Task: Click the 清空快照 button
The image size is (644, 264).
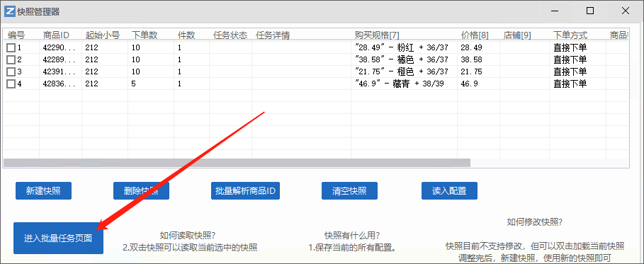Action: (349, 191)
